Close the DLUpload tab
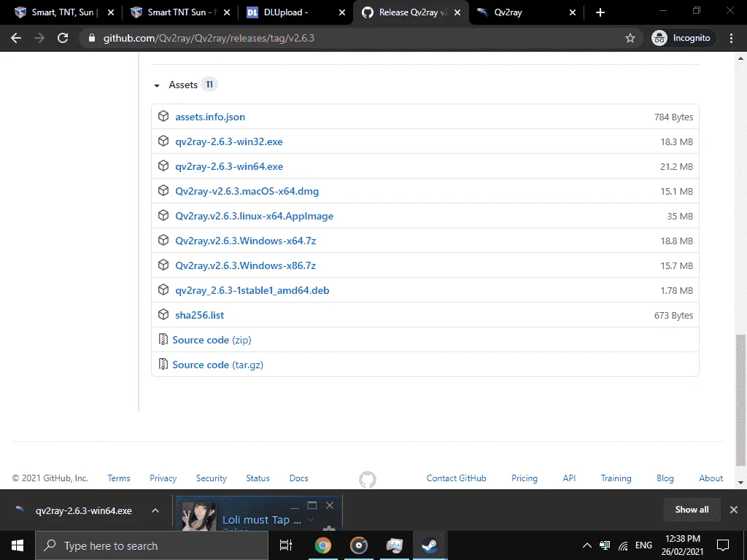 click(342, 12)
